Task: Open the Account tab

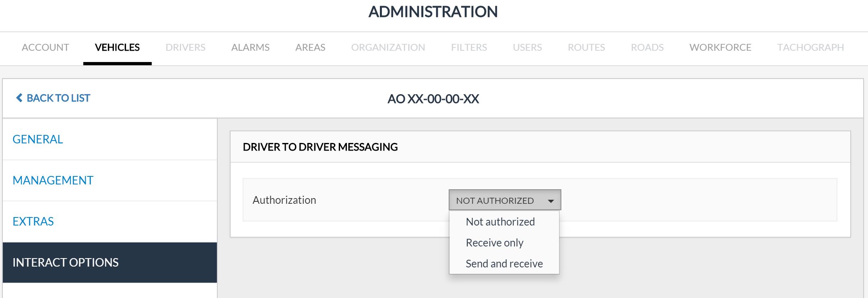Action: coord(45,48)
